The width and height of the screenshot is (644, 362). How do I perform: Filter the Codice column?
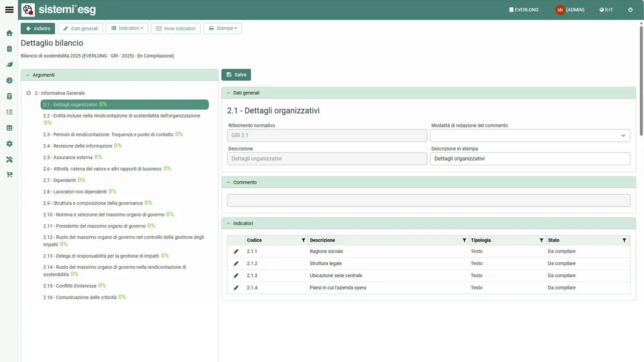pyautogui.click(x=303, y=240)
